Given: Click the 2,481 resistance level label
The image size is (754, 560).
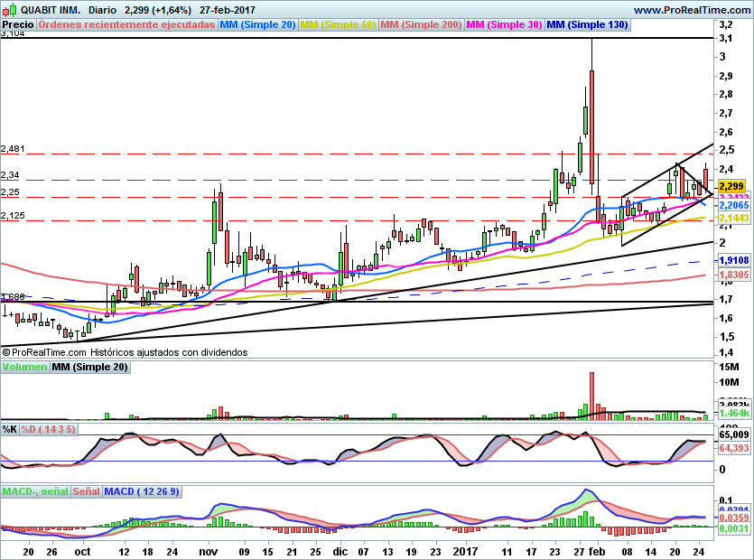Looking at the screenshot, I should point(13,149).
